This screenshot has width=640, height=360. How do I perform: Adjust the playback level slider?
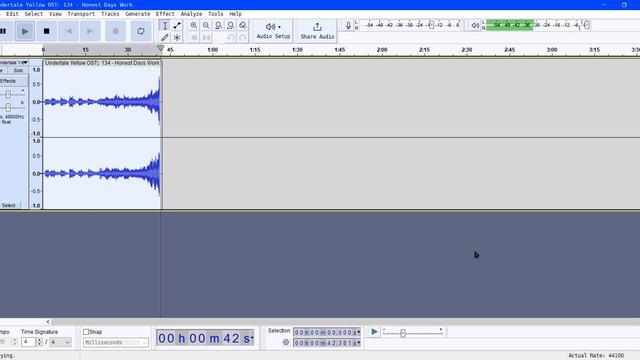pos(587,25)
